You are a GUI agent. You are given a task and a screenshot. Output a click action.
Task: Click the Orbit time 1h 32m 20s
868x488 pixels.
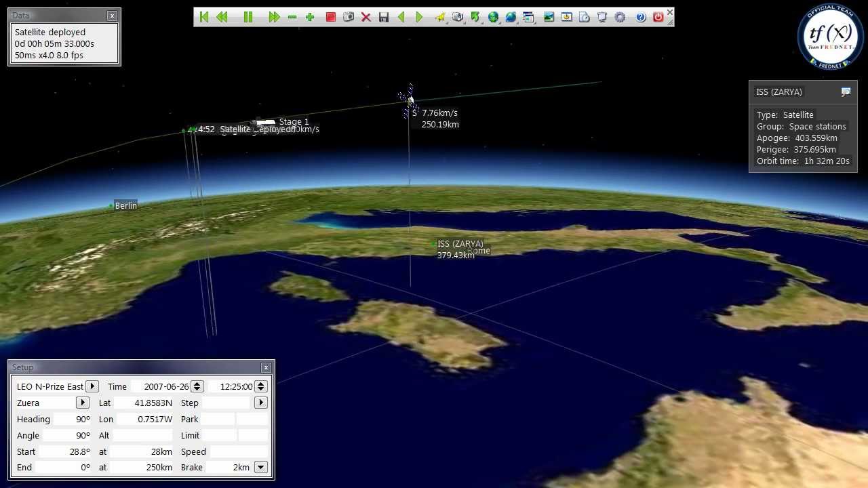[803, 161]
